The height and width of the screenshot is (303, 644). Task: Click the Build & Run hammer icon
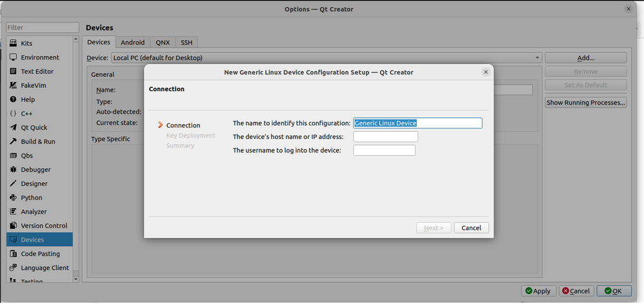click(x=13, y=141)
